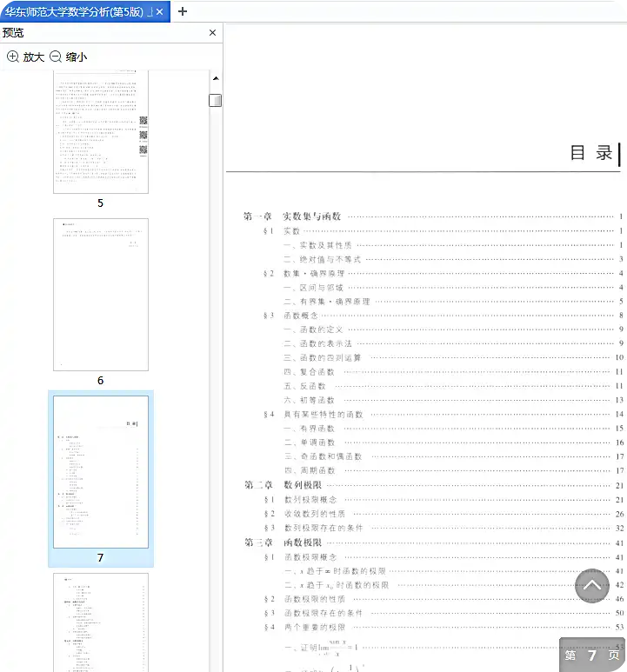Click 第二章 数列极限 entry

click(434, 485)
